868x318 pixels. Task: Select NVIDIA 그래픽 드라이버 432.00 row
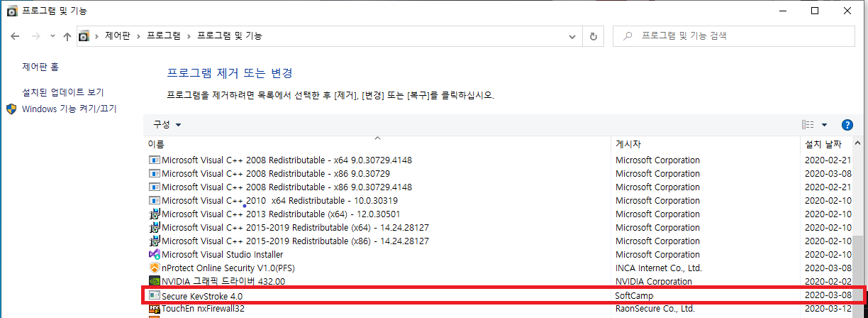pyautogui.click(x=499, y=281)
